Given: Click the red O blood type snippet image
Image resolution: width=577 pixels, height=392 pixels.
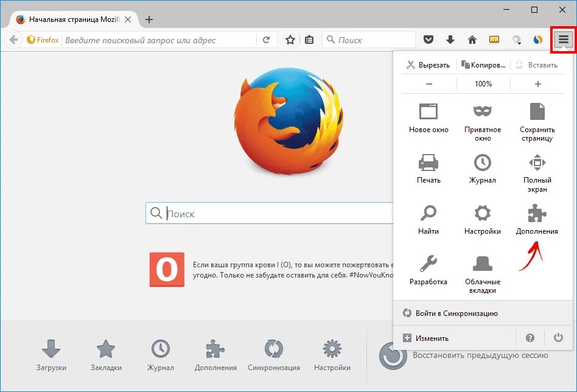Looking at the screenshot, I should (x=167, y=270).
